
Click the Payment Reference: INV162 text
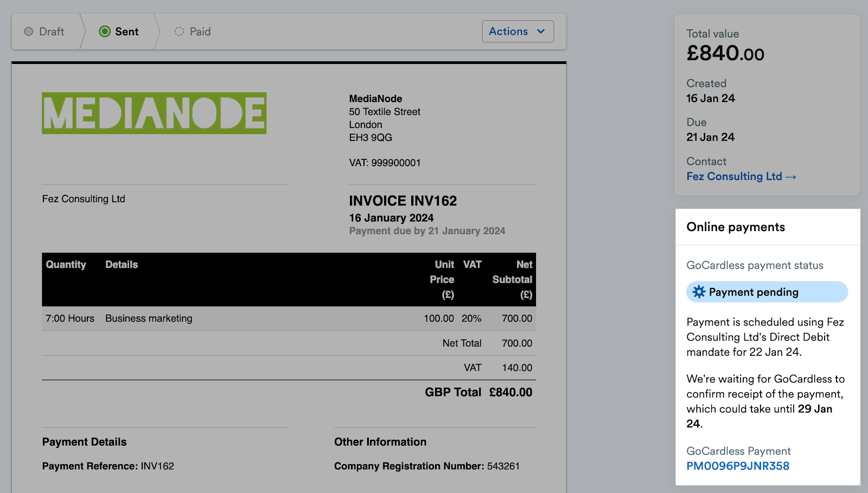tap(108, 466)
